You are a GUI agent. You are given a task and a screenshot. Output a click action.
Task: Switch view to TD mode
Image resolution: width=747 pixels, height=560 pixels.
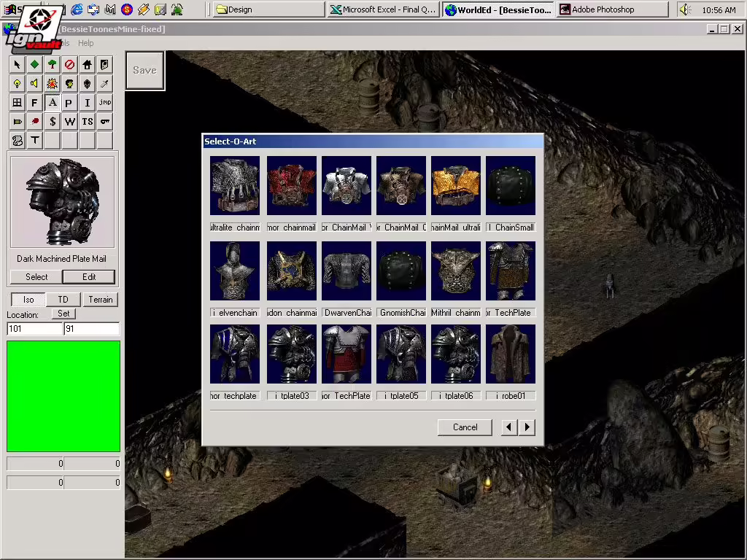click(63, 300)
